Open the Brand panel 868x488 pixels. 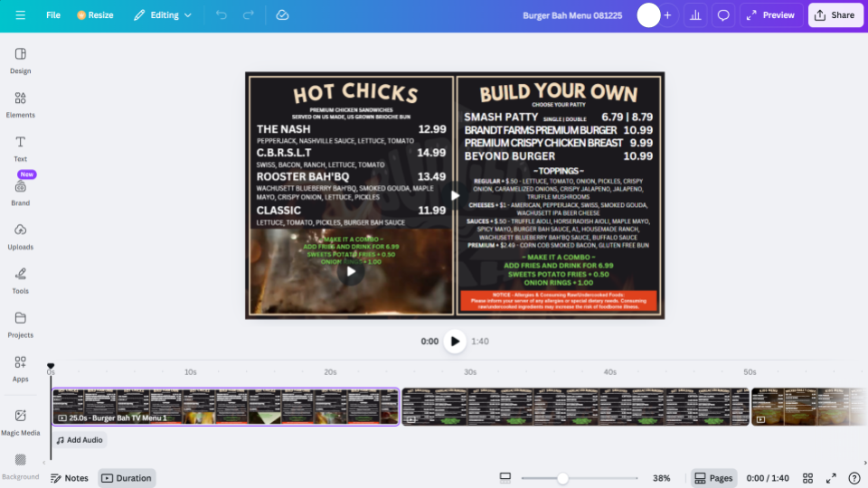[x=20, y=192]
